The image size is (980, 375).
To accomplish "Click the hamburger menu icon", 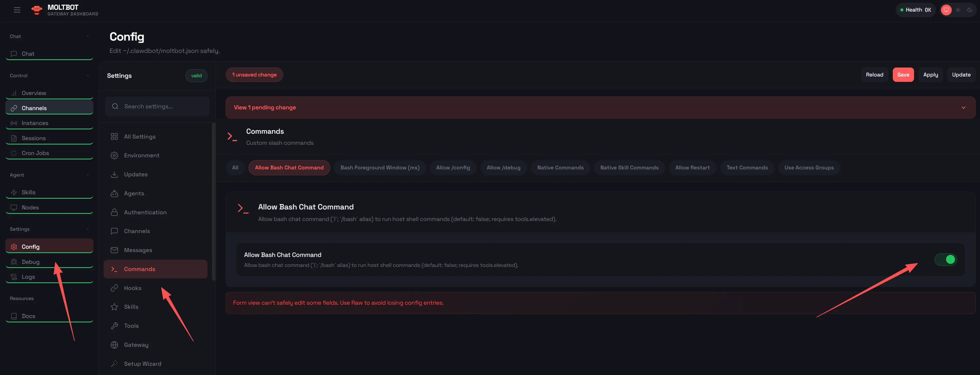I will click(17, 10).
